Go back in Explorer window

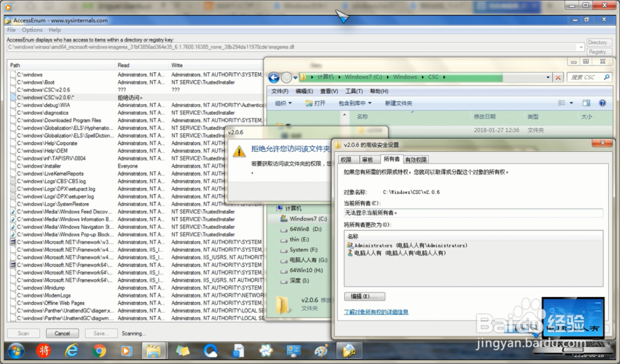pyautogui.click(x=273, y=78)
